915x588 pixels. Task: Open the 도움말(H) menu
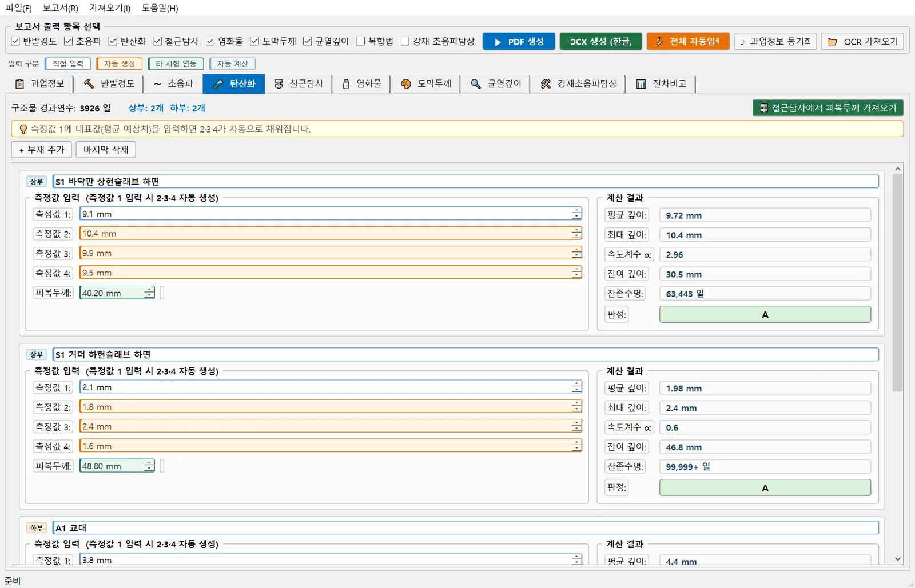point(160,8)
